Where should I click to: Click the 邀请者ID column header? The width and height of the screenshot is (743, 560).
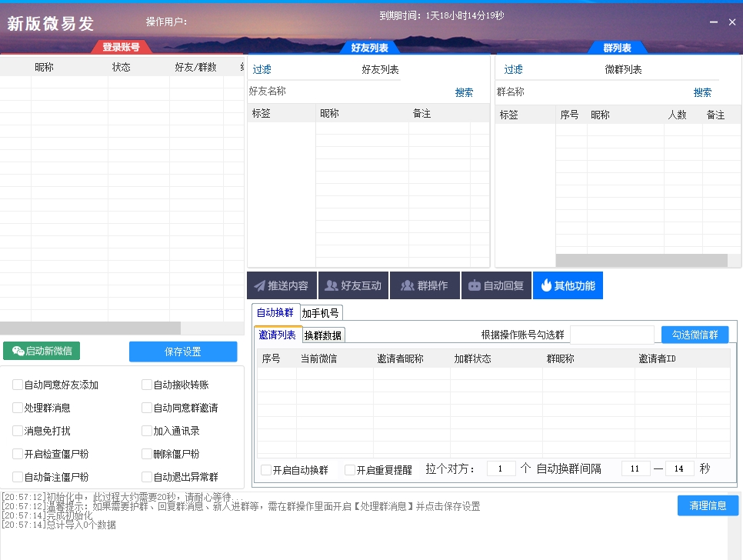[657, 358]
